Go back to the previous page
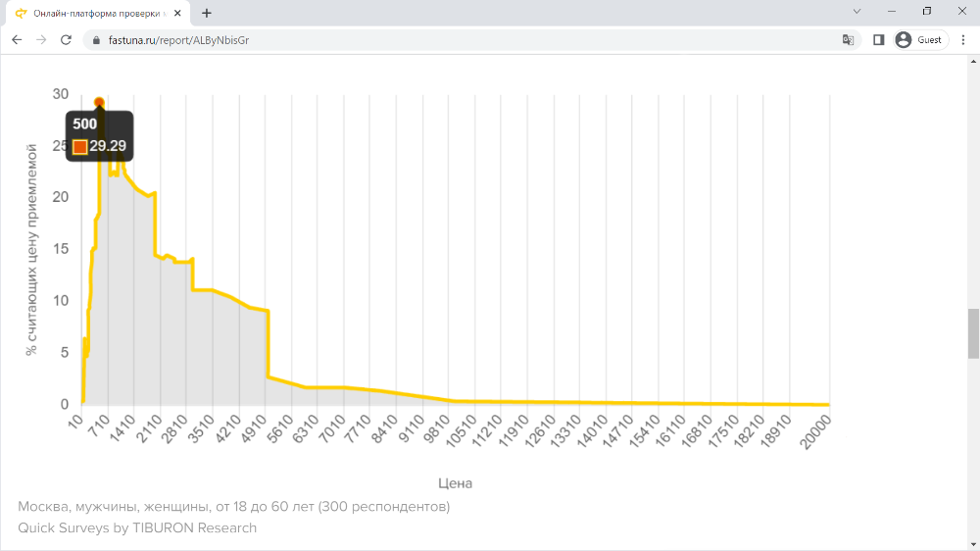 (17, 40)
